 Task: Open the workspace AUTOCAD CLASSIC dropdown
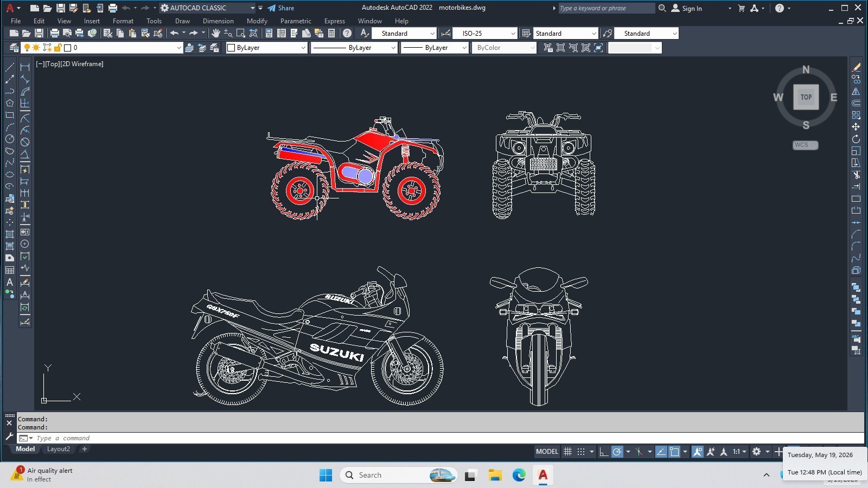(253, 8)
